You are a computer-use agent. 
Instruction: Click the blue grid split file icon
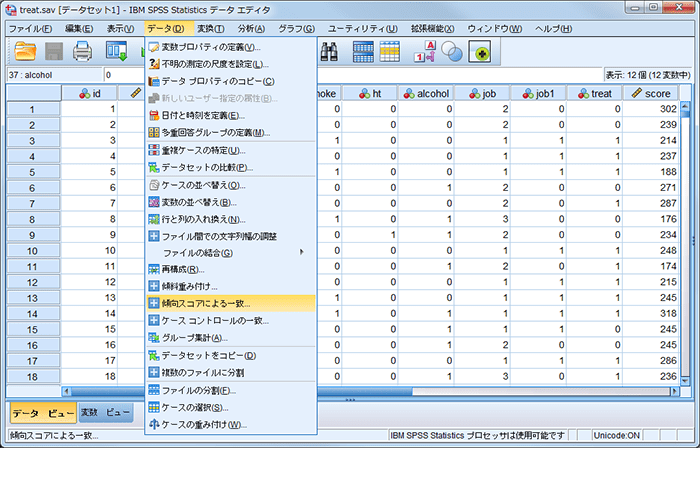coord(363,51)
